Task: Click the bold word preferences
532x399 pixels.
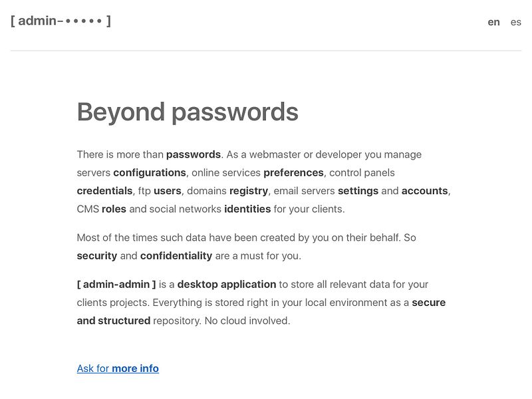Action: pos(293,172)
